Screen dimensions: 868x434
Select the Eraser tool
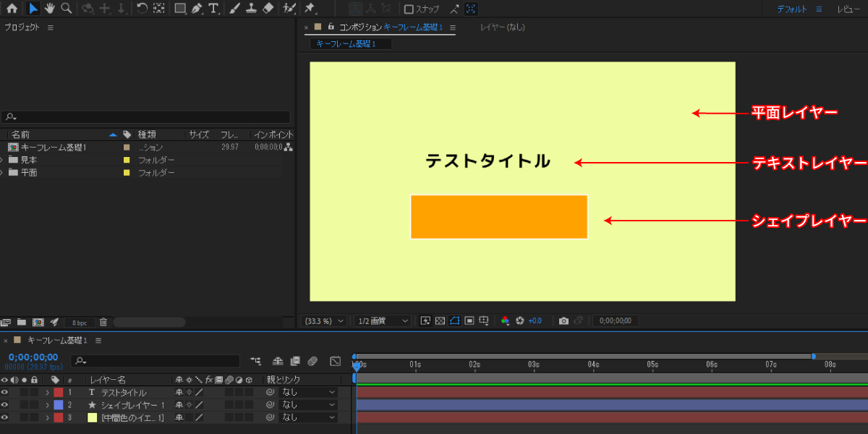(x=268, y=9)
